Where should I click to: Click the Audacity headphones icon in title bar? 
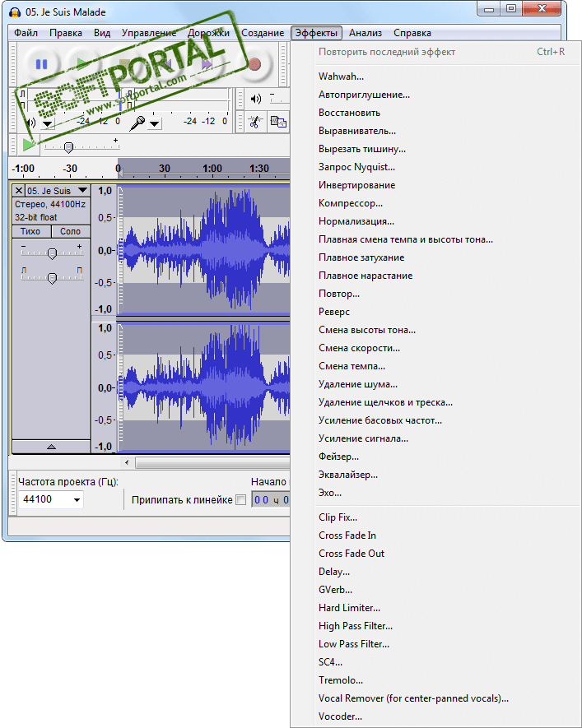(x=15, y=12)
